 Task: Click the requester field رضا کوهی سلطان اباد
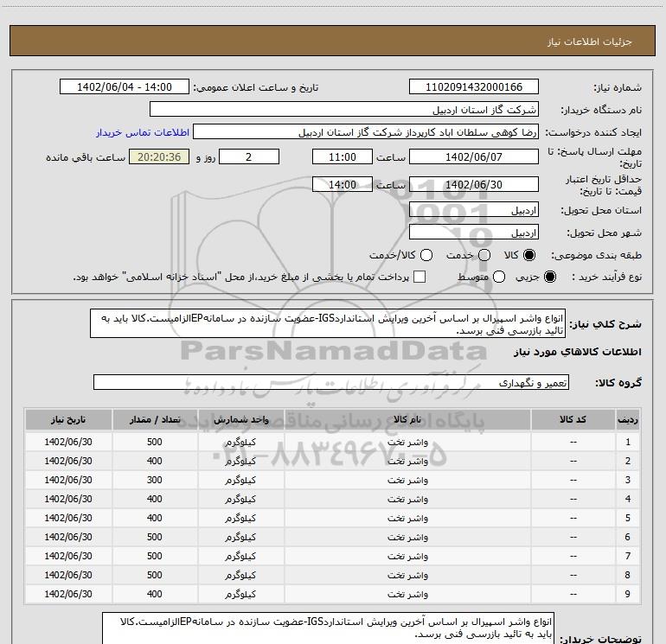point(366,132)
